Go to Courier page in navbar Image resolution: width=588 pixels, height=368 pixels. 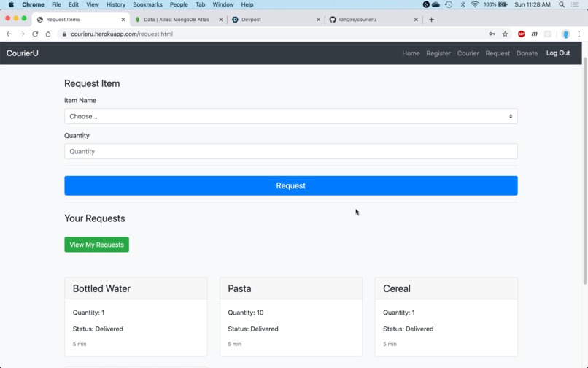[468, 53]
